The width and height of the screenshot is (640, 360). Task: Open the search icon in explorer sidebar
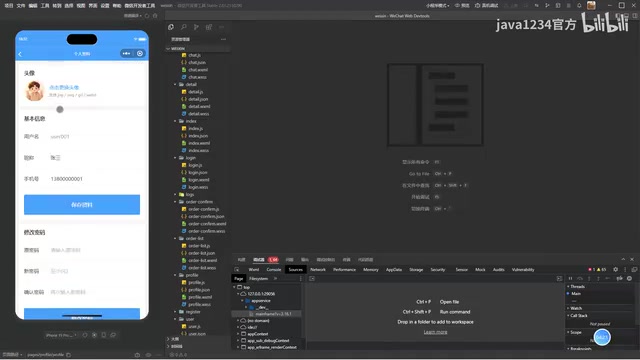pos(184,27)
